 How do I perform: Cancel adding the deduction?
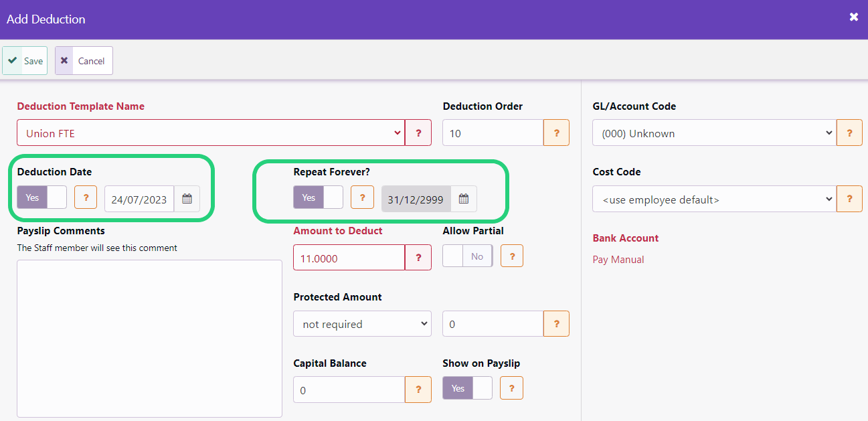point(84,60)
